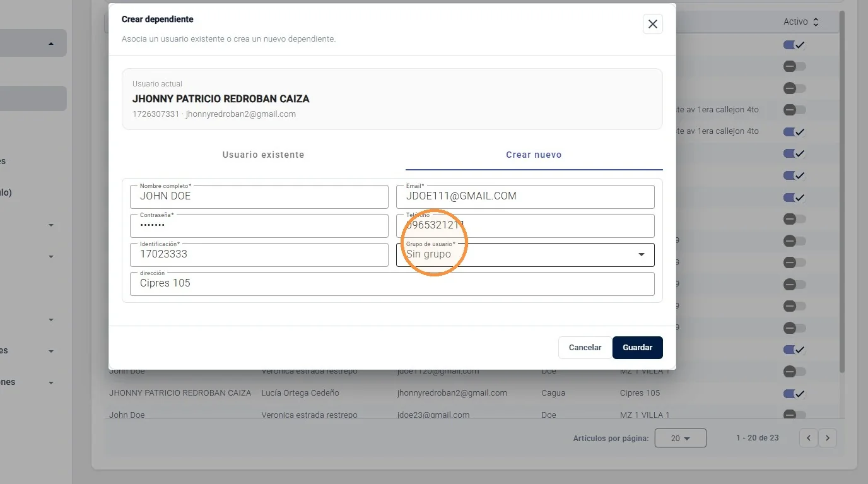Open the items per page dropdown showing 20
The height and width of the screenshot is (484, 868).
click(680, 438)
